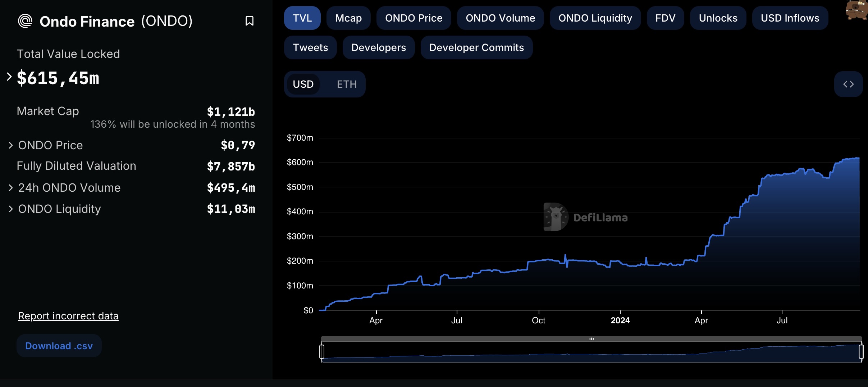Toggle the Mcap chart metric
This screenshot has width=868, height=387.
[x=348, y=18]
